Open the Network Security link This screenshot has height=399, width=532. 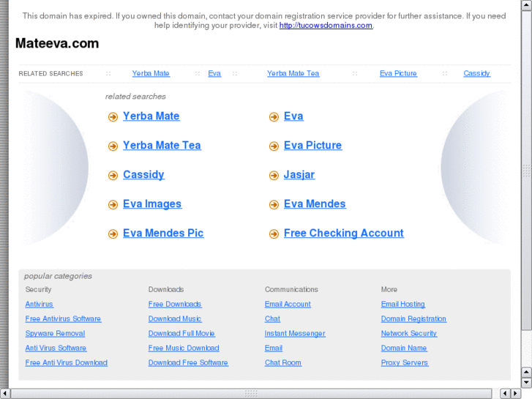[409, 333]
